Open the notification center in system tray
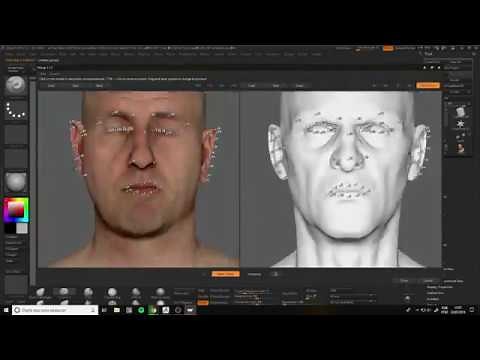Screen dimensions: 480x360 pyautogui.click(x=472, y=310)
